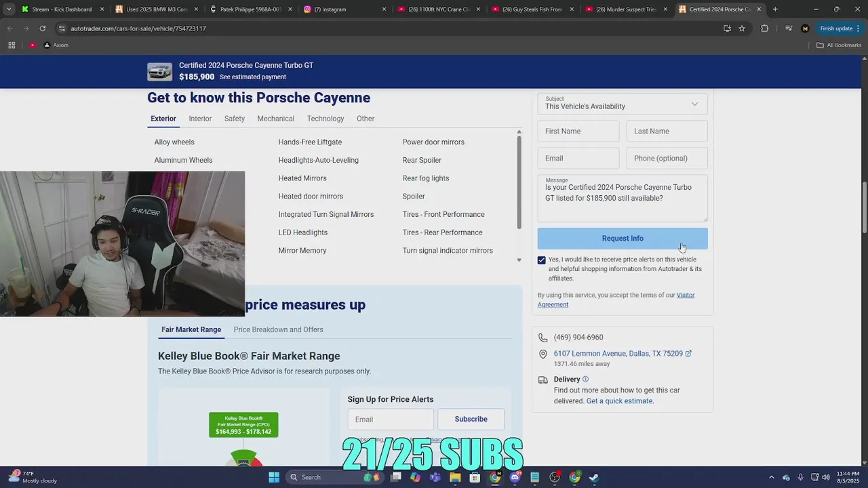Click the microphone icon in system tray
The height and width of the screenshot is (488, 868).
click(801, 477)
